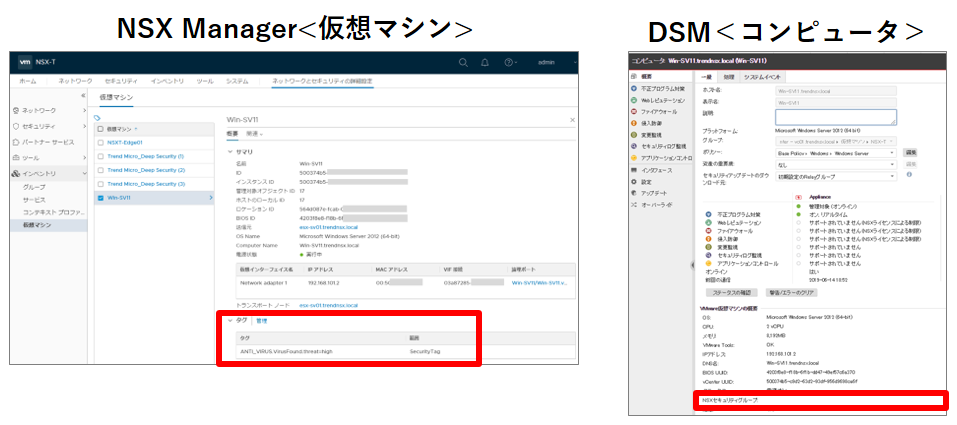Open the Win-SV11/Win-SV11.v... logical port link
Screen dimensions: 957x425
pos(540,283)
